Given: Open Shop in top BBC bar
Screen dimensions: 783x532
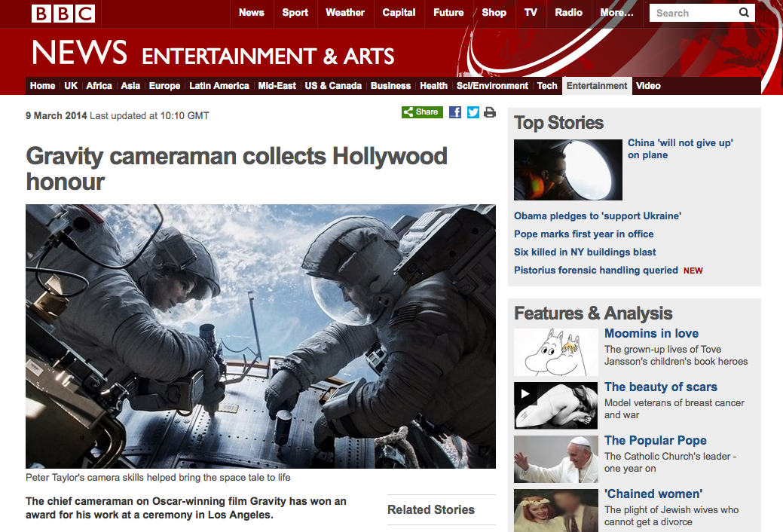Looking at the screenshot, I should point(494,13).
